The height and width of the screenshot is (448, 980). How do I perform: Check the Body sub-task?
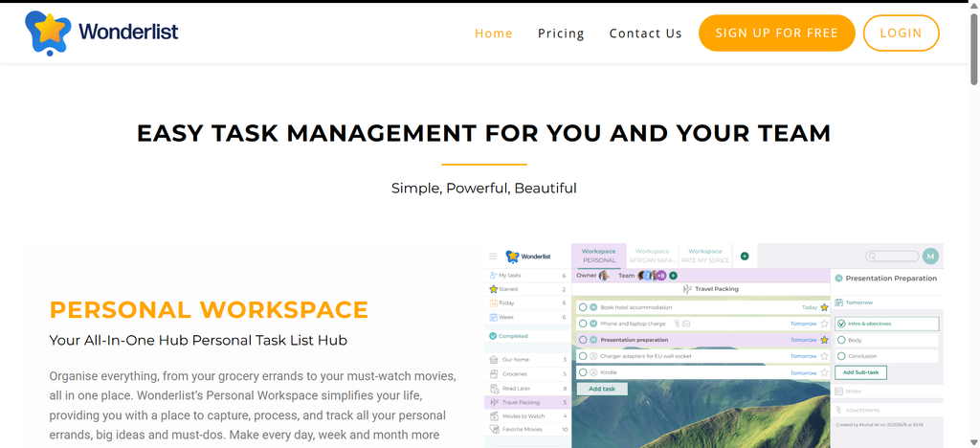click(x=841, y=340)
